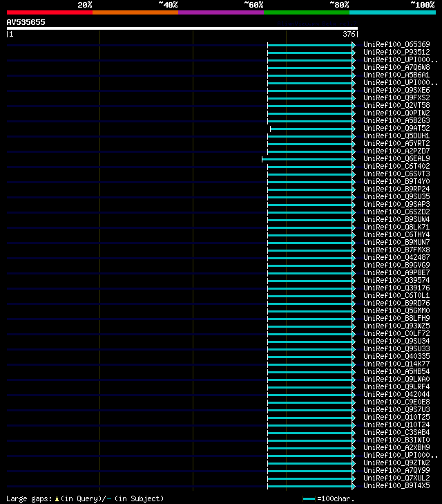Select UniRef100_Q40335 label
The width and height of the screenshot is (442, 504).
[396, 357]
